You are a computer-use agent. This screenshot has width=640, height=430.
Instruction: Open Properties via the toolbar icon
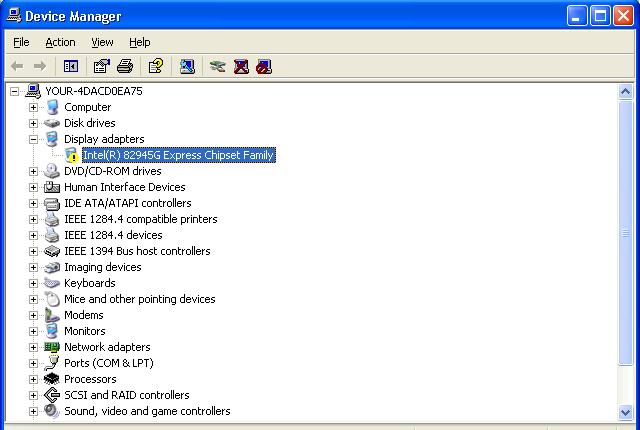click(102, 66)
